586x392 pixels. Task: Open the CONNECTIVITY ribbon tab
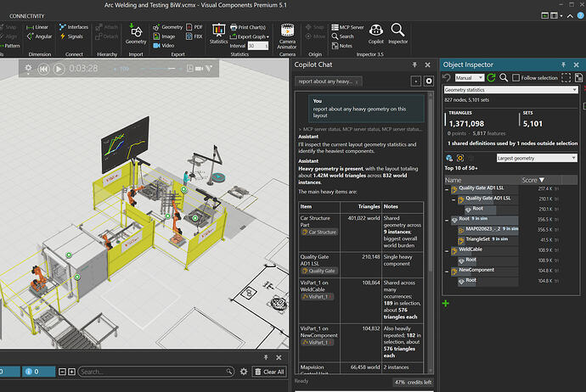26,16
